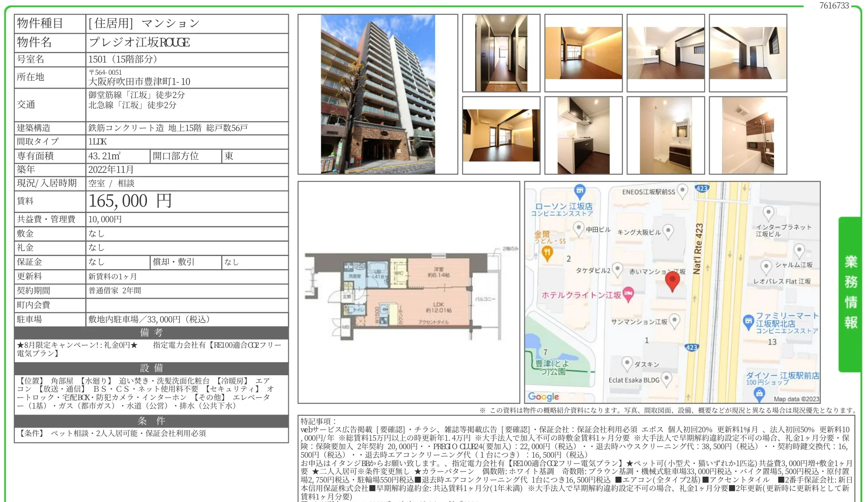Open the kitchen photo thumbnail
This screenshot has width=868, height=502.
583,136
